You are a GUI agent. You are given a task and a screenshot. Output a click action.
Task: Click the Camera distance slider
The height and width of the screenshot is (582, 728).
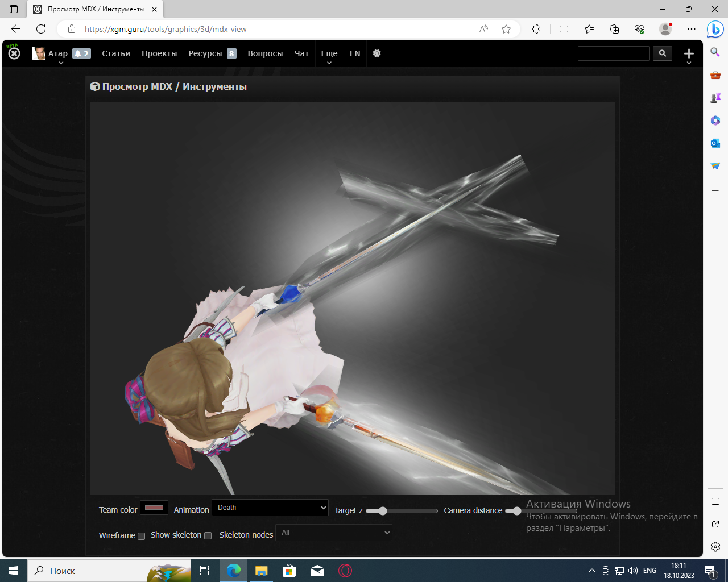(x=541, y=511)
